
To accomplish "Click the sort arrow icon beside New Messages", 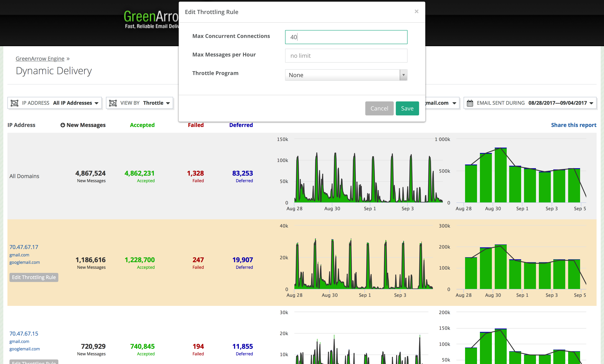I will (63, 125).
